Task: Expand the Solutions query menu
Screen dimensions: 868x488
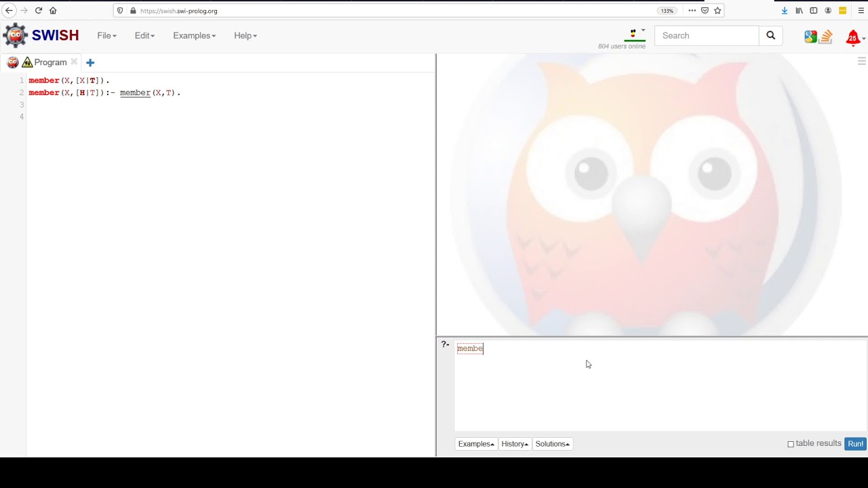Action: (553, 444)
